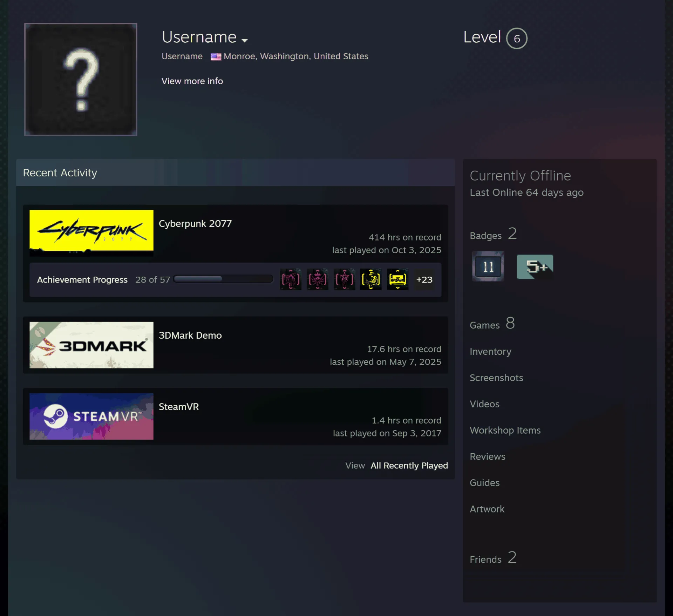Open the first pink Cyberpunk achievement icon
This screenshot has width=673, height=616.
291,279
